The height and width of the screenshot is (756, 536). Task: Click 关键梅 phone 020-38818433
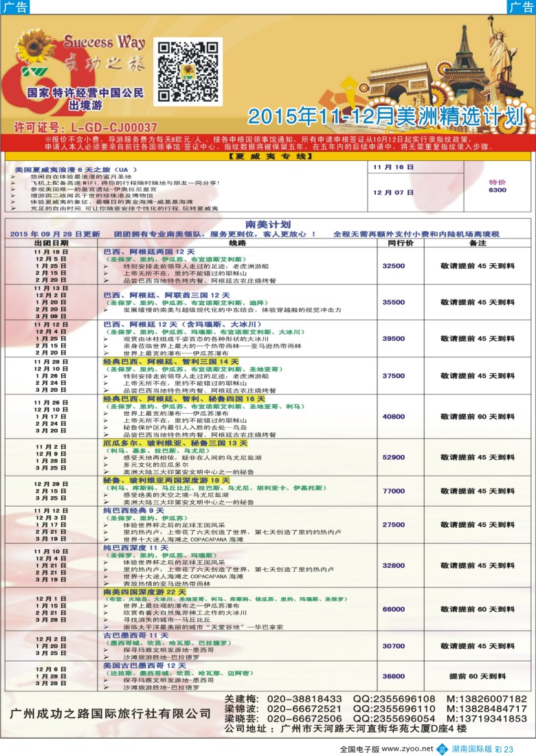304,699
